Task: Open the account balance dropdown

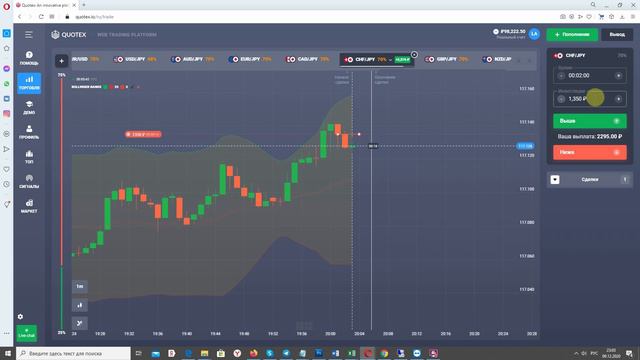Action: pos(509,34)
